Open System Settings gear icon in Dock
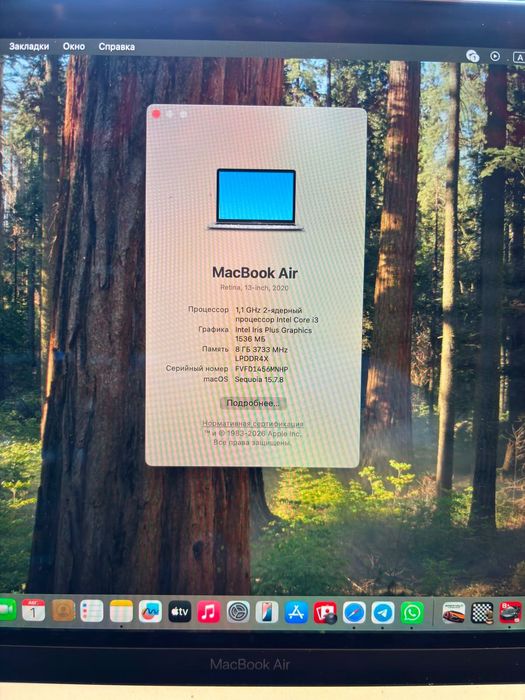Viewport: 525px width, 700px height. (238, 612)
